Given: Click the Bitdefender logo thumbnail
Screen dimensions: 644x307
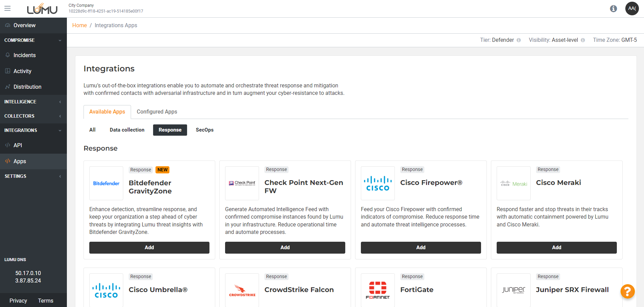Looking at the screenshot, I should click(106, 183).
